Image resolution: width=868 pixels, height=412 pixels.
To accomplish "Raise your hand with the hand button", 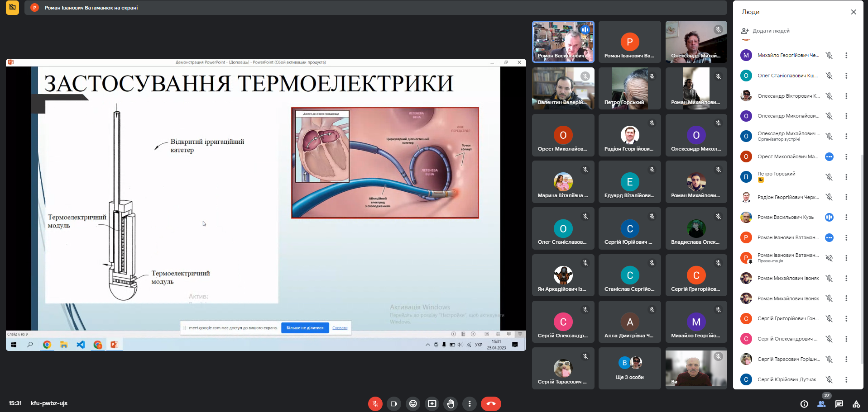I will pyautogui.click(x=451, y=403).
